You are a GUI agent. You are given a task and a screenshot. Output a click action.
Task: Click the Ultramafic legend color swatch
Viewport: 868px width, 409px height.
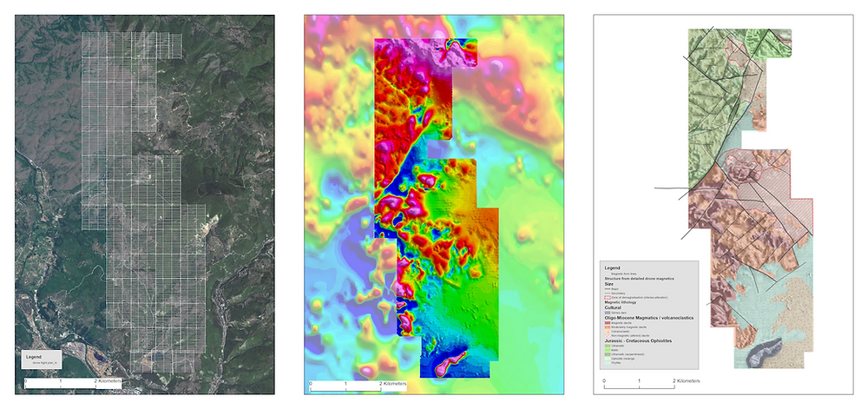click(608, 346)
